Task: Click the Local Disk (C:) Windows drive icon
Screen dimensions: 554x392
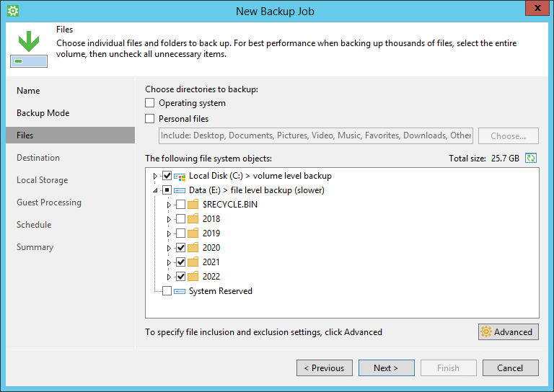Action: [x=180, y=176]
